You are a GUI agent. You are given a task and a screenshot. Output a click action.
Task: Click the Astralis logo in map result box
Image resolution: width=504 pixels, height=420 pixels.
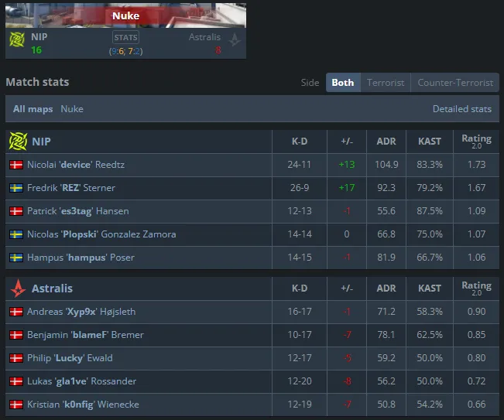[x=235, y=39]
